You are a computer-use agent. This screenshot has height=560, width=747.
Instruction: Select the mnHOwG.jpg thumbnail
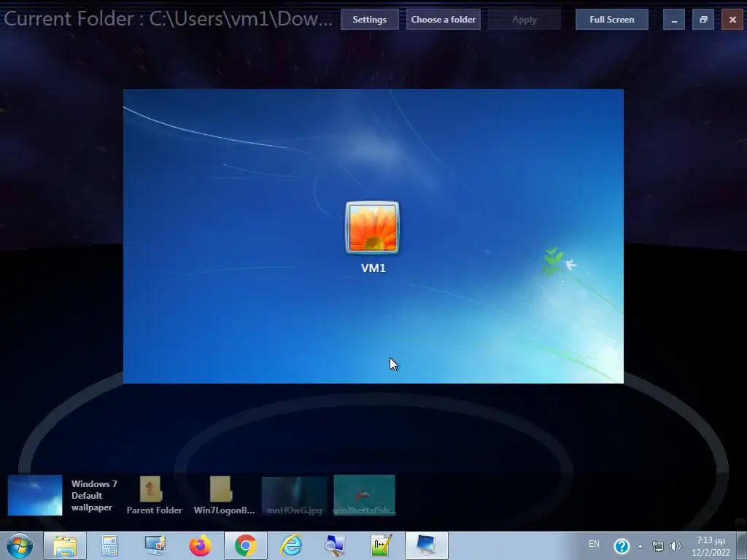click(x=295, y=495)
